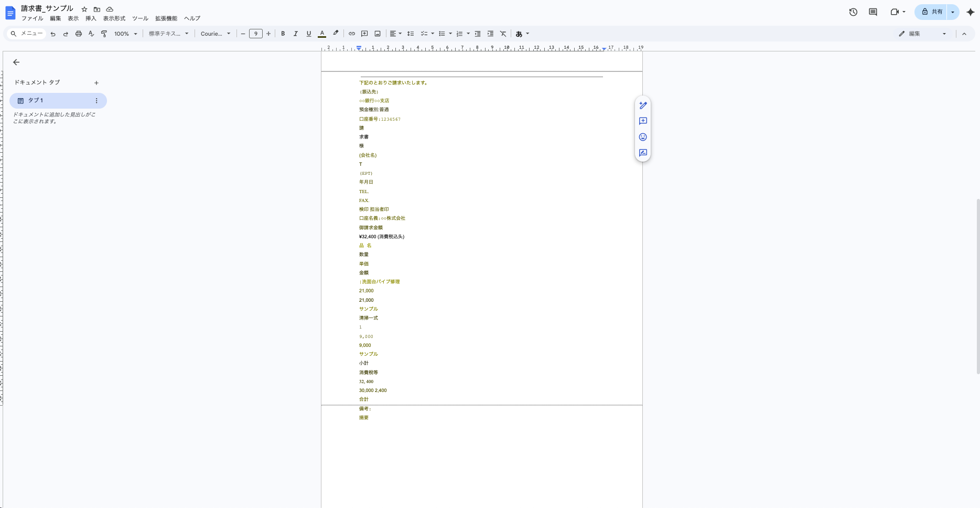Open the text color picker

click(322, 34)
